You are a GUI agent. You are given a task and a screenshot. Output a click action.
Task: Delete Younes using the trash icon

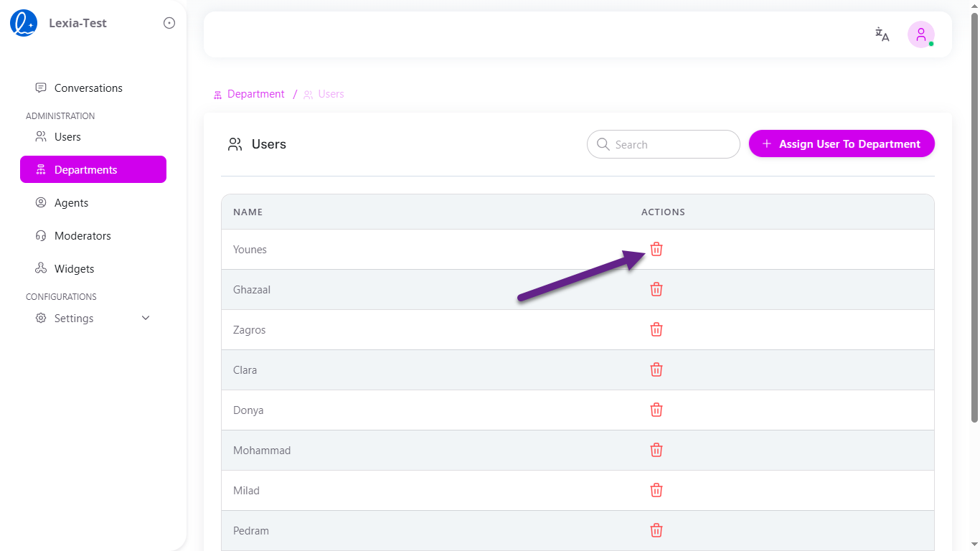(x=656, y=249)
